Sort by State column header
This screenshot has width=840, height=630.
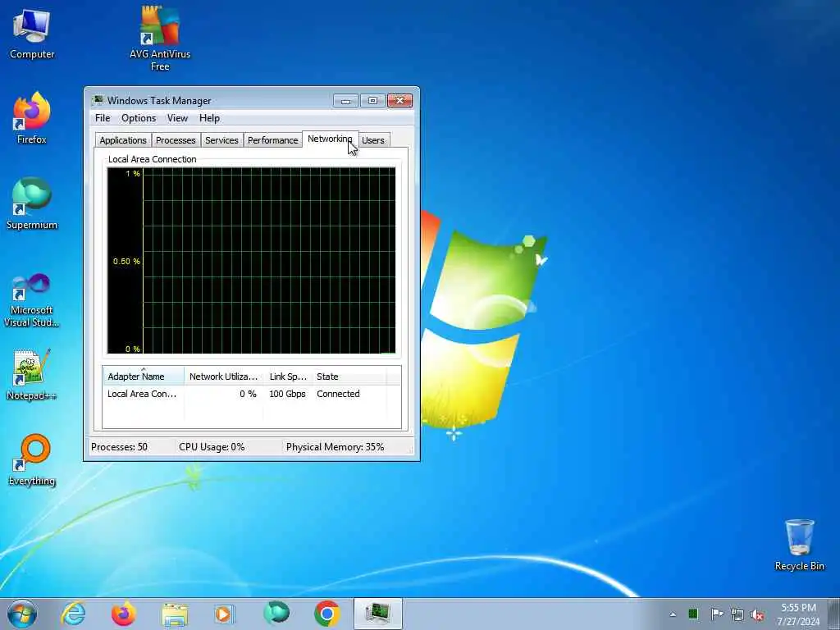(x=349, y=376)
